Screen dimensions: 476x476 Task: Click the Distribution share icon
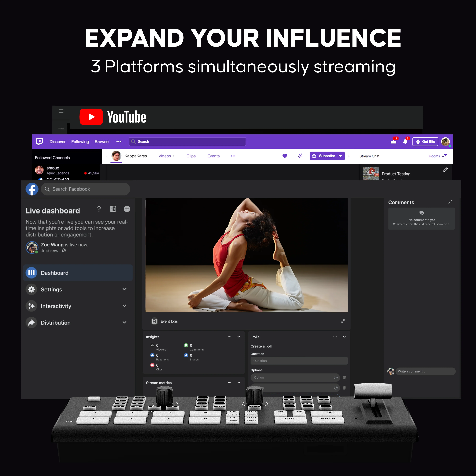[x=31, y=322]
